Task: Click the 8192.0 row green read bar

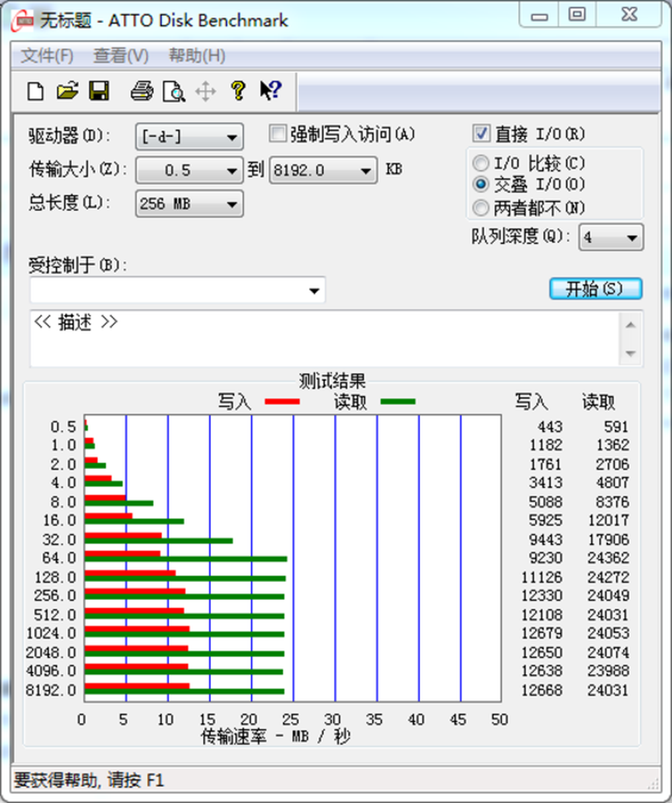Action: 184,691
